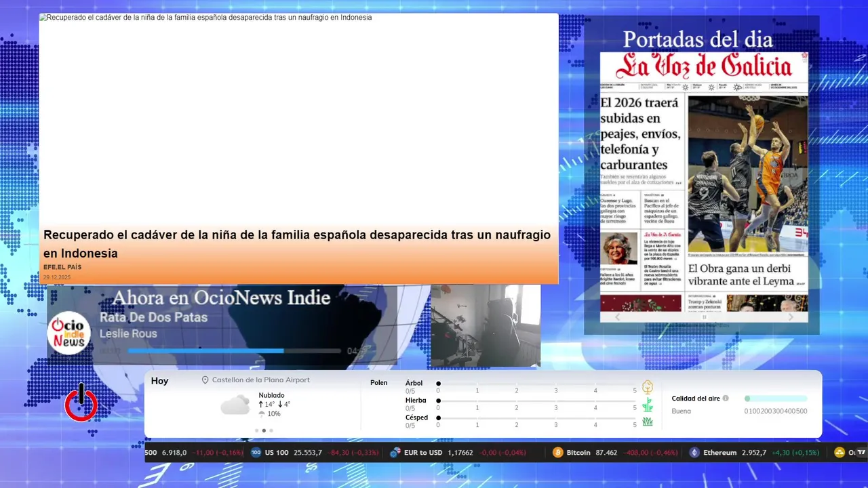
Task: Pause the newspaper covers slideshow
Action: 704,317
